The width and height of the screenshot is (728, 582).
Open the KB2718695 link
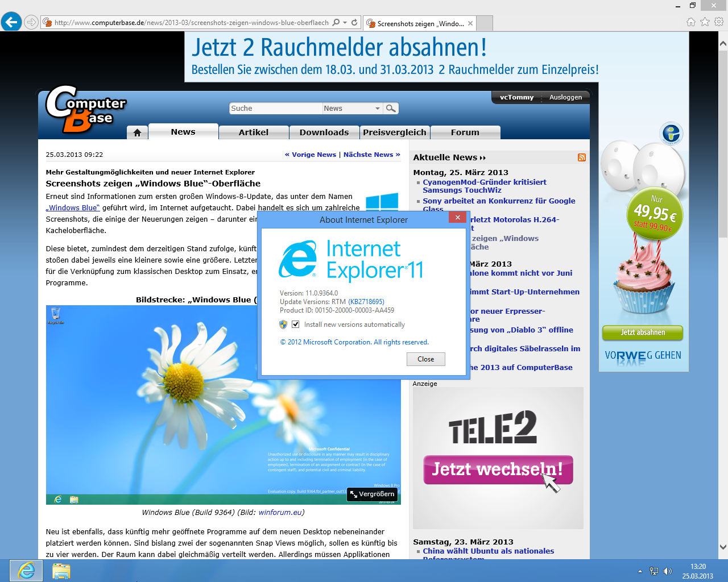click(366, 302)
